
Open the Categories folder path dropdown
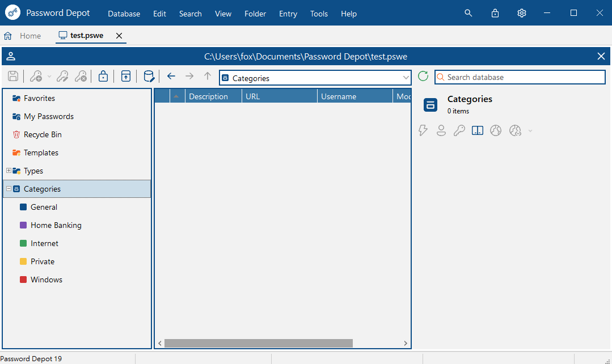tap(406, 78)
